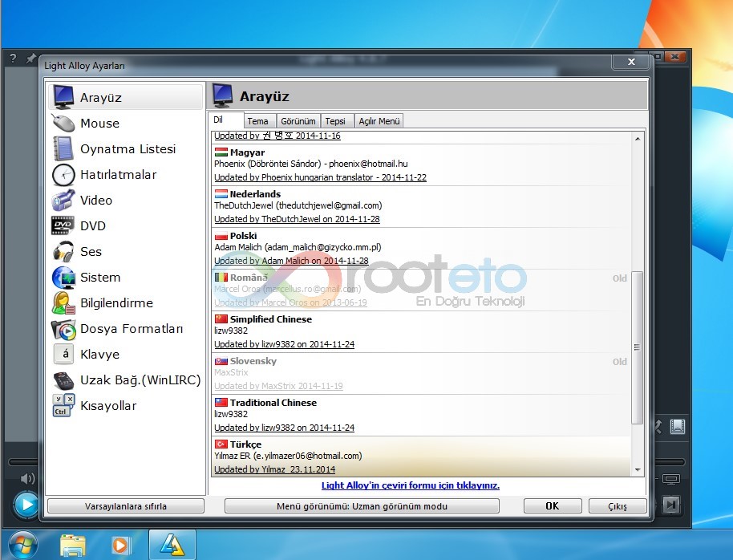Click the Slovak flag beside Slovensky
733x560 pixels.
coord(221,361)
